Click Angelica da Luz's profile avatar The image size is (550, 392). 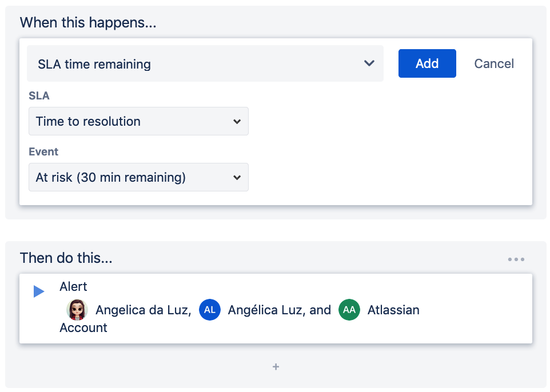point(76,310)
